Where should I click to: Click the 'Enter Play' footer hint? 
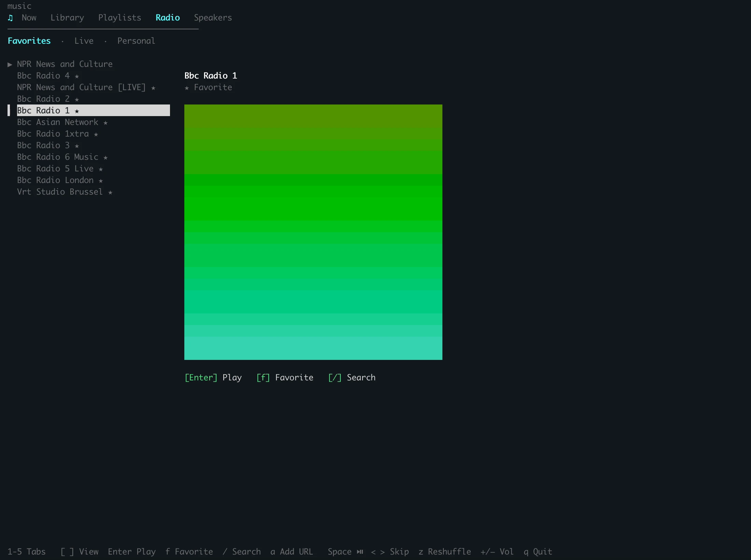[132, 552]
